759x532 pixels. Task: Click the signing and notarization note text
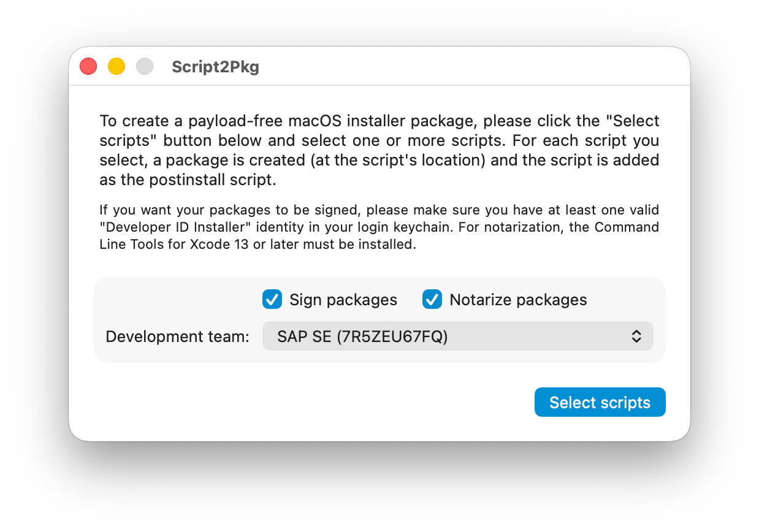(x=379, y=227)
